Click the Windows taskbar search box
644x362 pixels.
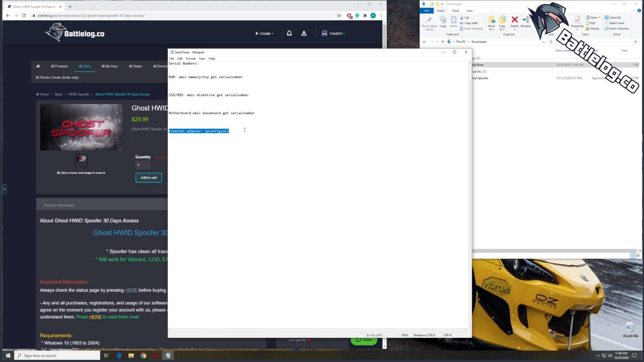click(58, 356)
